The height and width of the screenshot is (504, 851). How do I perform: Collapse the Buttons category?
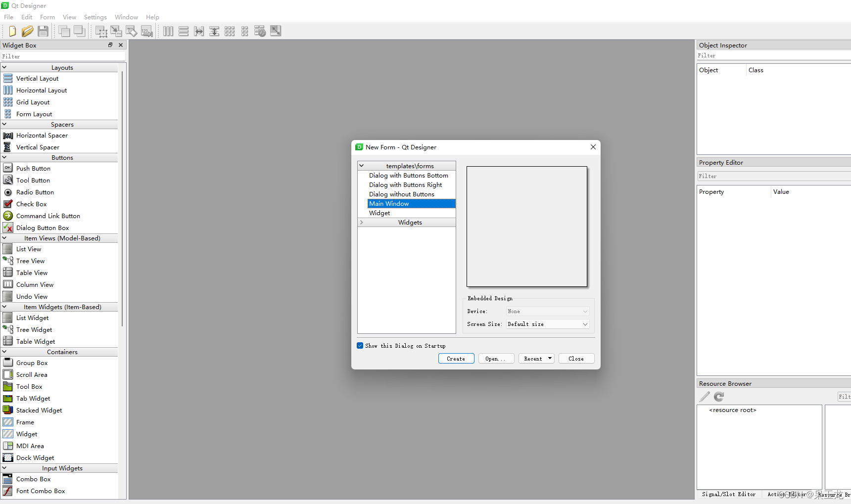pyautogui.click(x=4, y=158)
